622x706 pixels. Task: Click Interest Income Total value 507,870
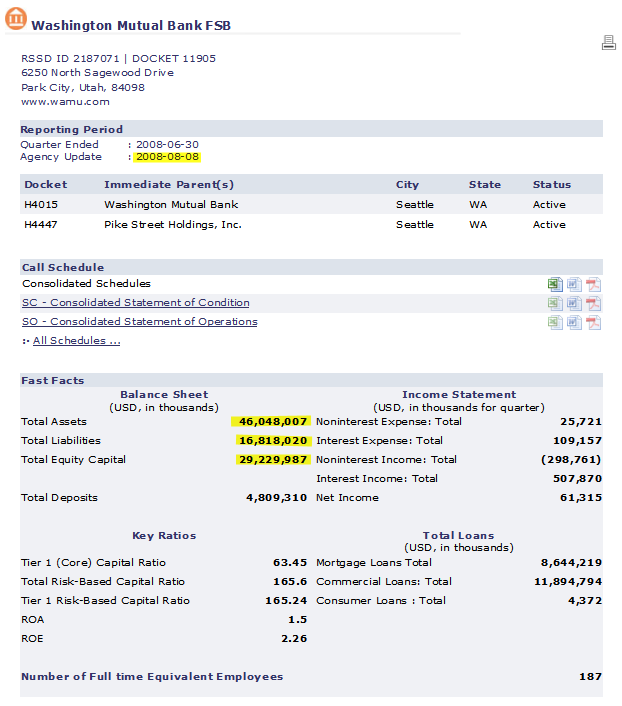(577, 478)
